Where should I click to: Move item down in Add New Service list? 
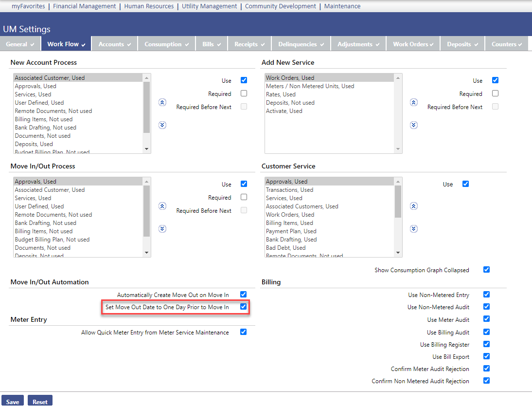pos(414,125)
